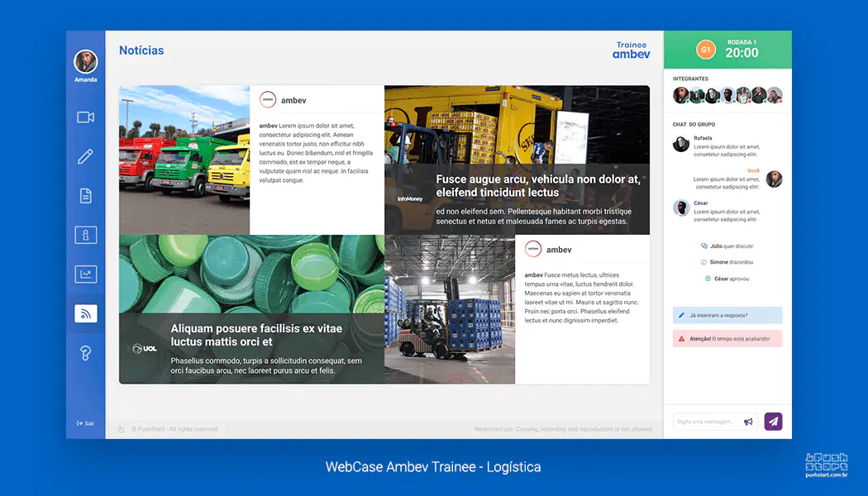Viewport: 868px width, 496px height.
Task: Open the help question mark icon
Action: tap(85, 353)
